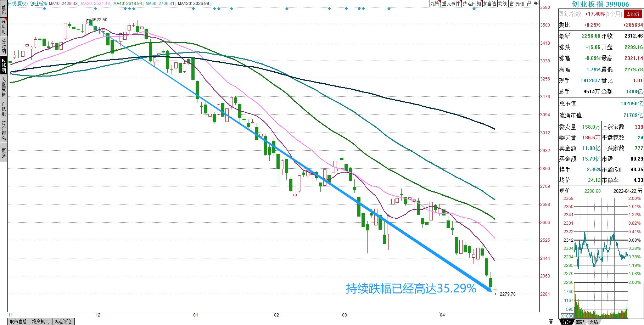Add index via 加自选 button
The image size is (644, 325).
tap(489, 4)
